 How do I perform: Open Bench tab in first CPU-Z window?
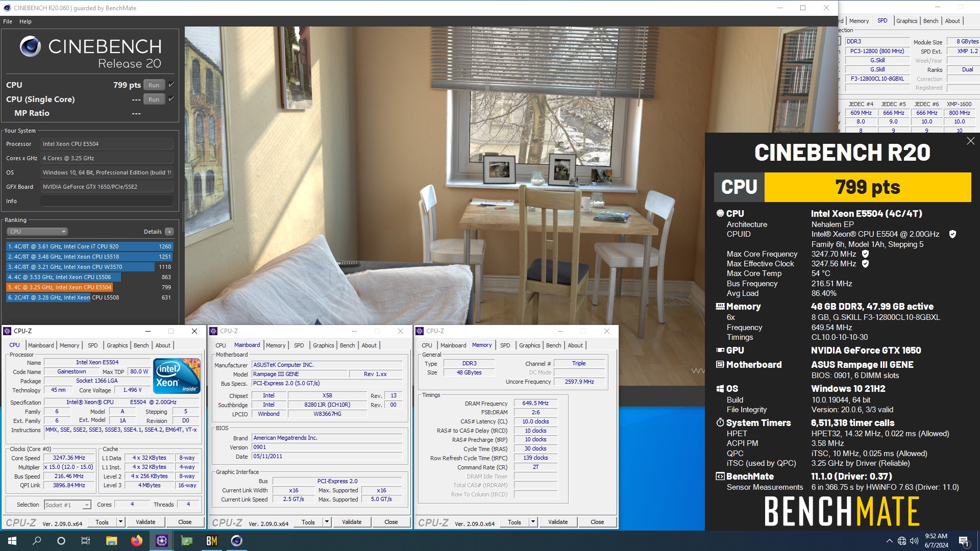point(141,345)
